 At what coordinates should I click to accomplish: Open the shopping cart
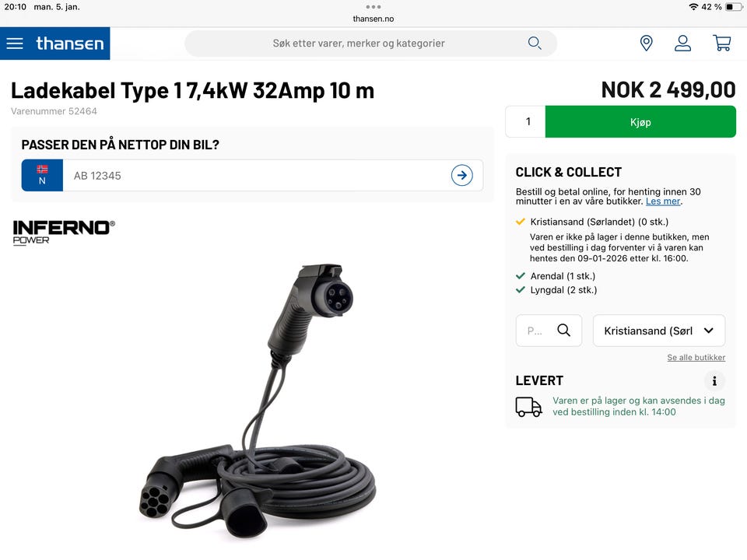[x=722, y=44]
